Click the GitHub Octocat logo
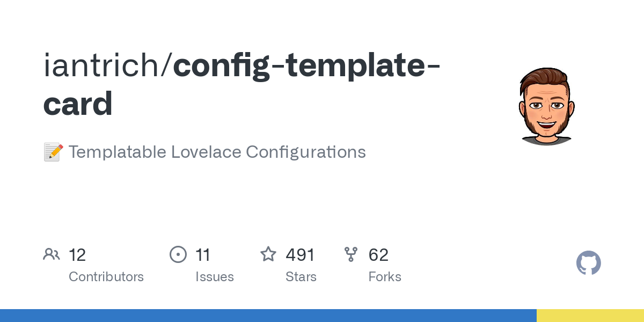The width and height of the screenshot is (644, 322). pos(588,263)
